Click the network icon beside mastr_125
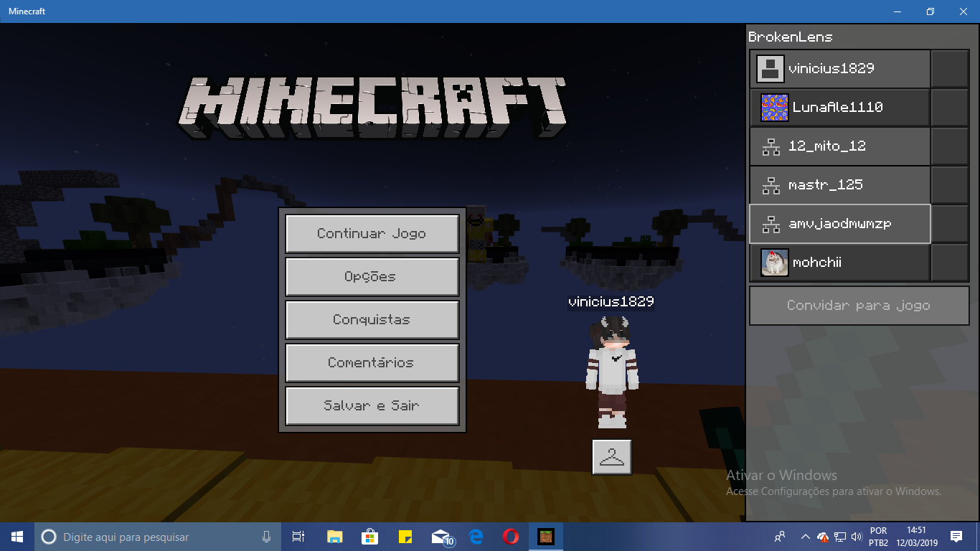The height and width of the screenshot is (551, 980). [x=771, y=185]
